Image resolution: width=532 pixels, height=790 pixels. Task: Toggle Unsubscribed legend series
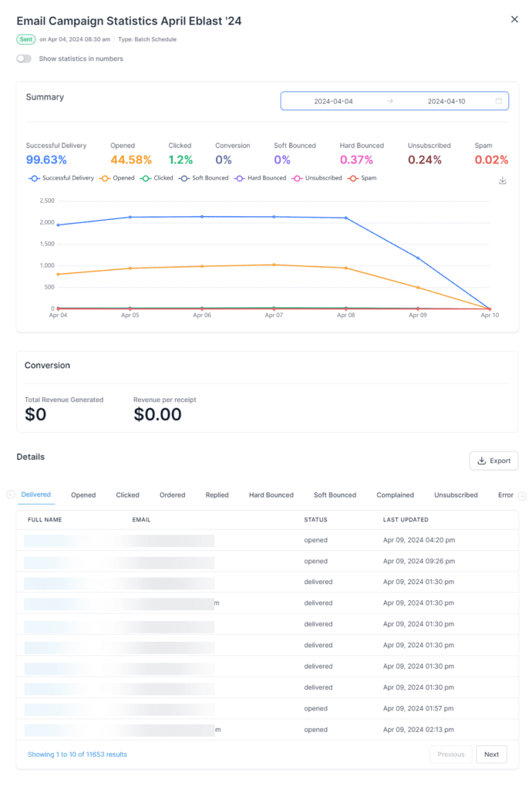(x=317, y=178)
